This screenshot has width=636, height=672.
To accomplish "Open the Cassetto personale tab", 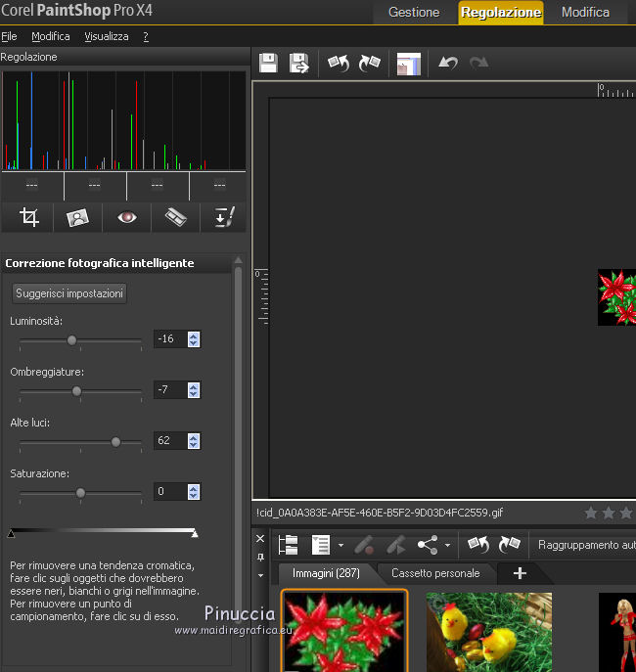I will [x=435, y=573].
